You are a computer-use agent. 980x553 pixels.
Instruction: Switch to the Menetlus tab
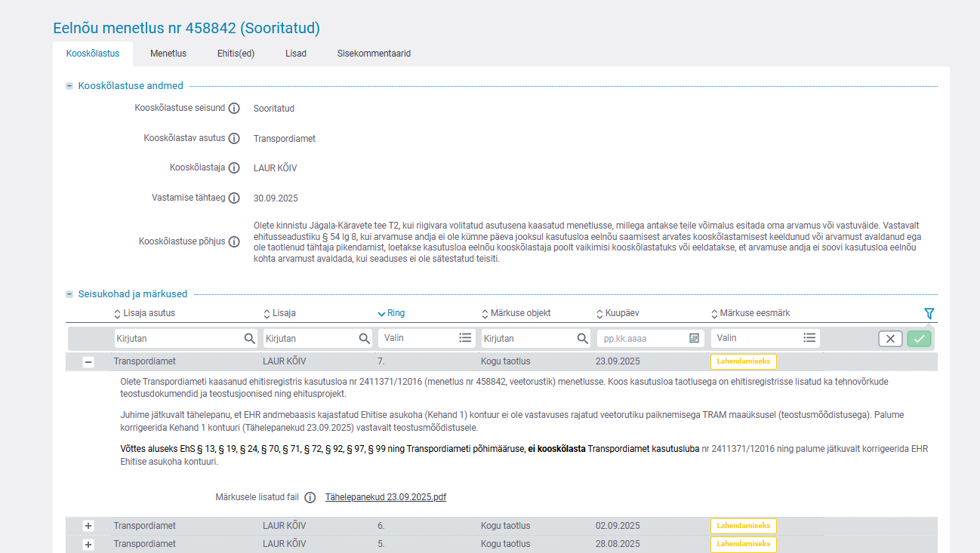coord(168,54)
